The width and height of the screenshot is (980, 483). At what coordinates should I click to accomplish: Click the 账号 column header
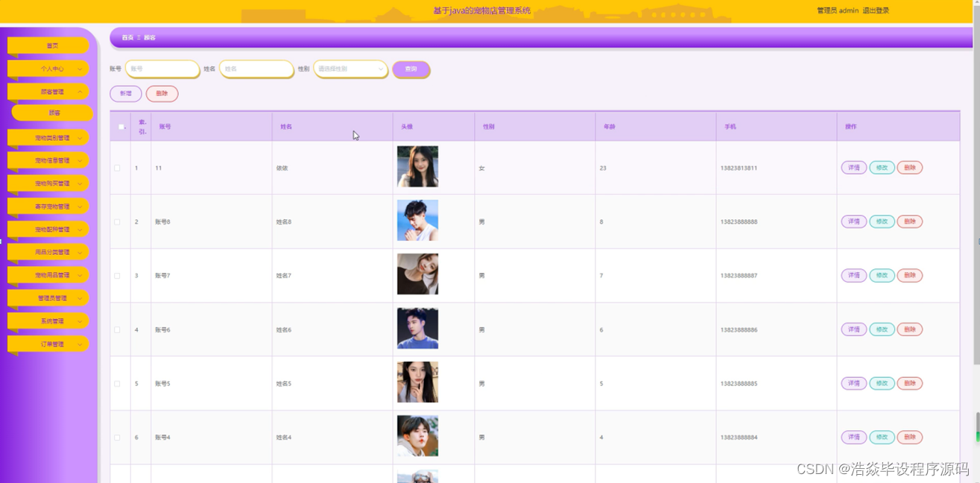[x=165, y=127]
